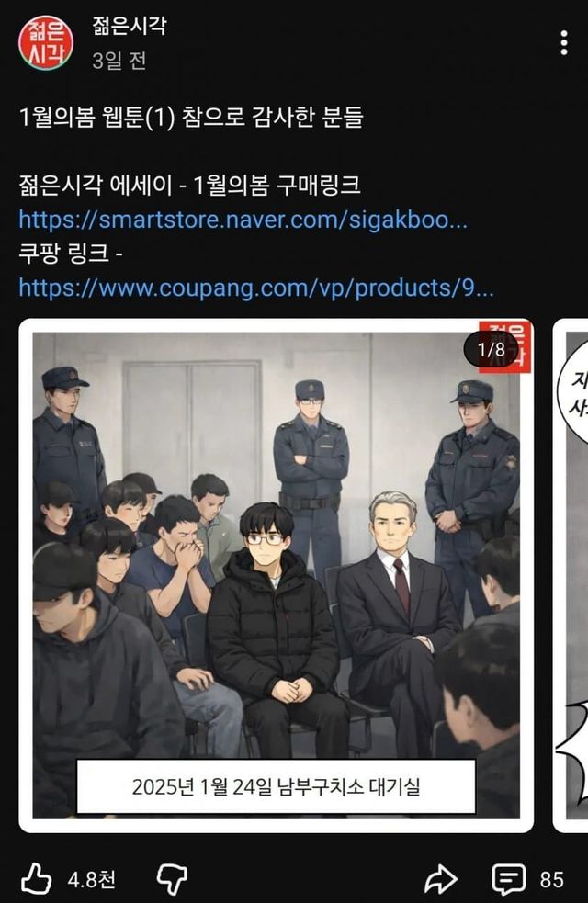This screenshot has height=903, width=588.
Task: Share the post using arrow icon
Action: (441, 879)
